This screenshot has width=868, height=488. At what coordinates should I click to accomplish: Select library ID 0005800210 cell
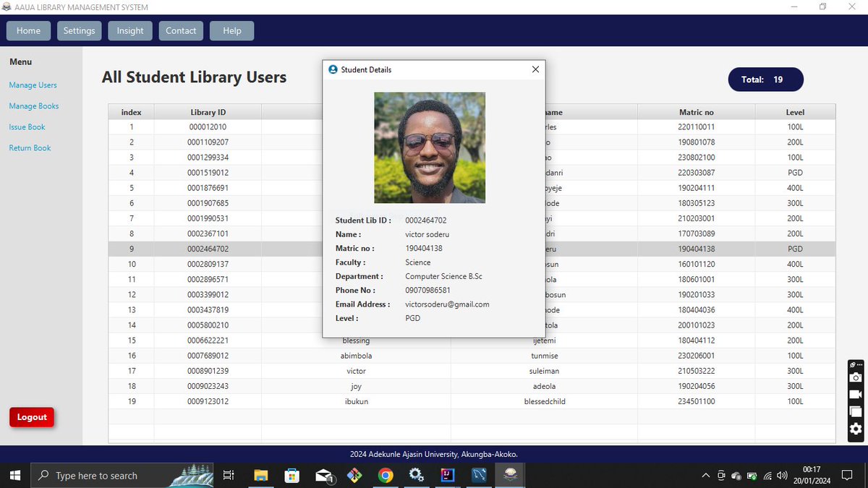(x=208, y=325)
